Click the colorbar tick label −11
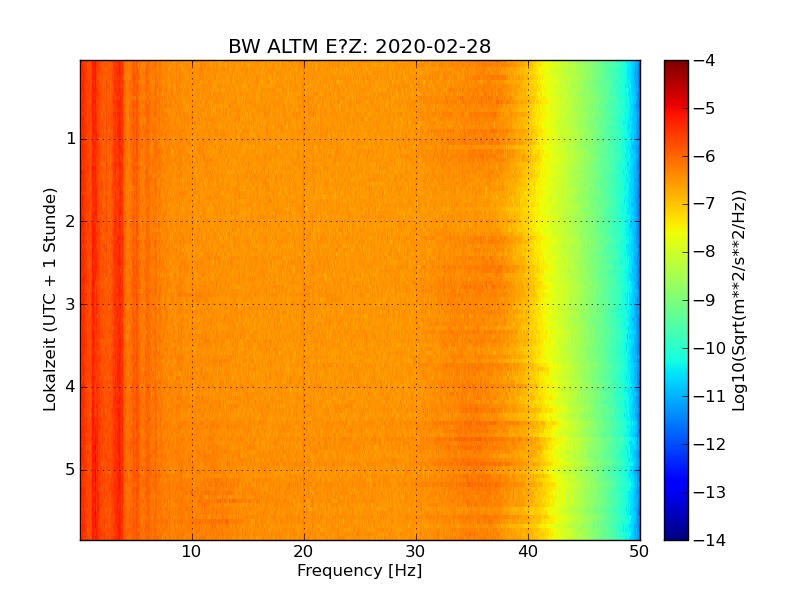The image size is (800, 600). pyautogui.click(x=710, y=396)
